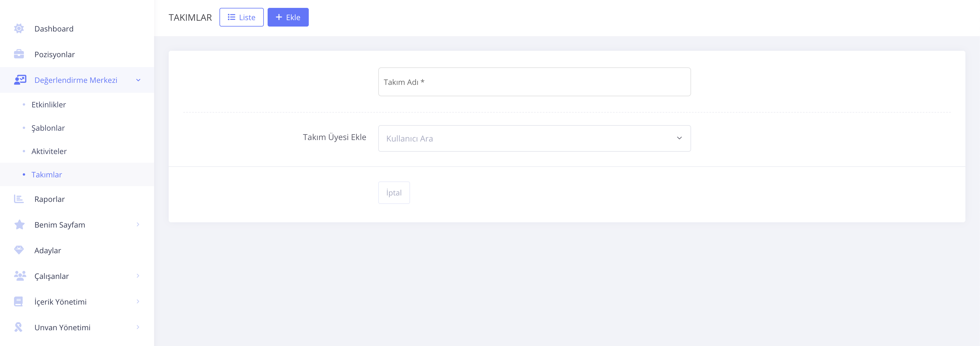Open the Etkinlikler submenu item
The width and height of the screenshot is (980, 346).
49,104
